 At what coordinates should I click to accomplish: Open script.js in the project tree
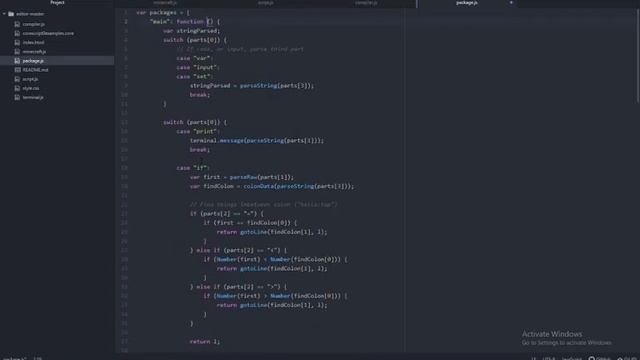[30, 79]
